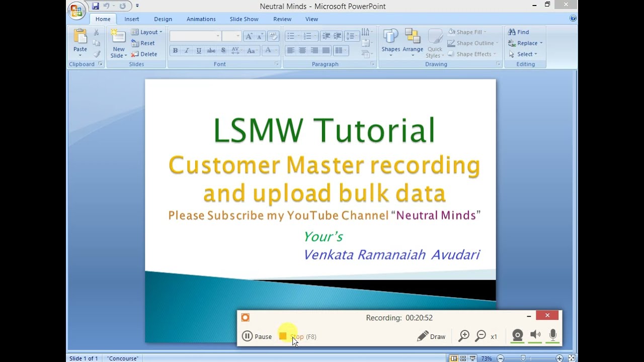Decrease font size with Shrink Font
The height and width of the screenshot is (362, 644).
tap(260, 36)
